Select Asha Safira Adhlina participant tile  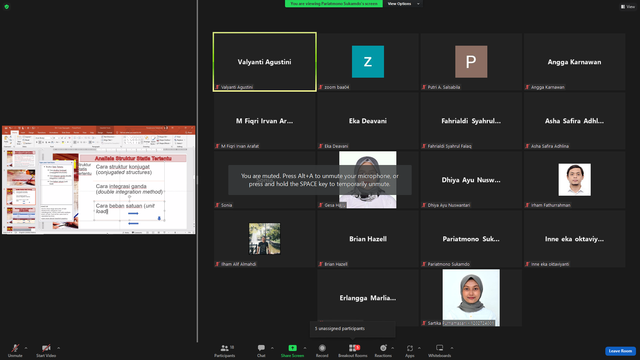(x=574, y=121)
